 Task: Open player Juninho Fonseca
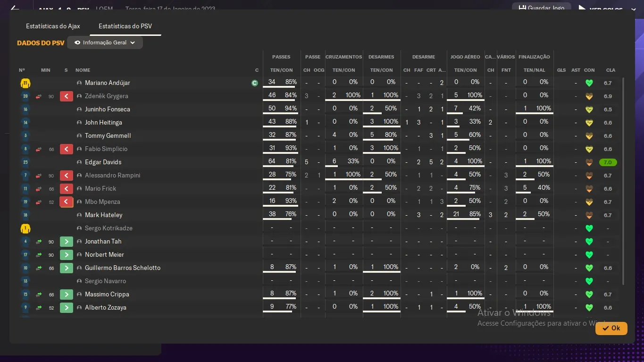108,109
